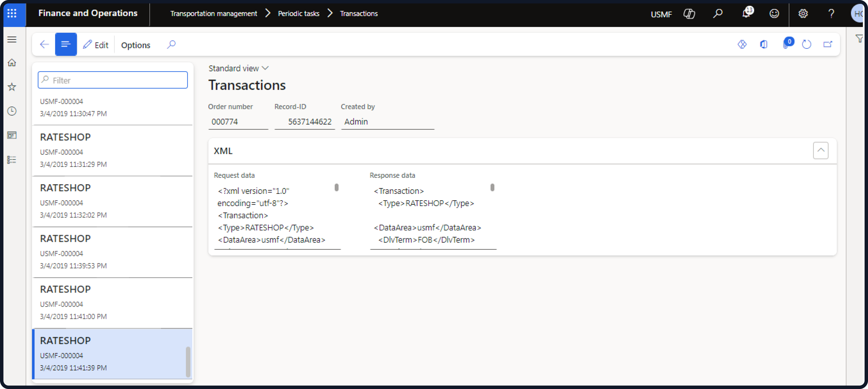868x389 pixels.
Task: Click inside the Response data XML box
Action: click(433, 216)
